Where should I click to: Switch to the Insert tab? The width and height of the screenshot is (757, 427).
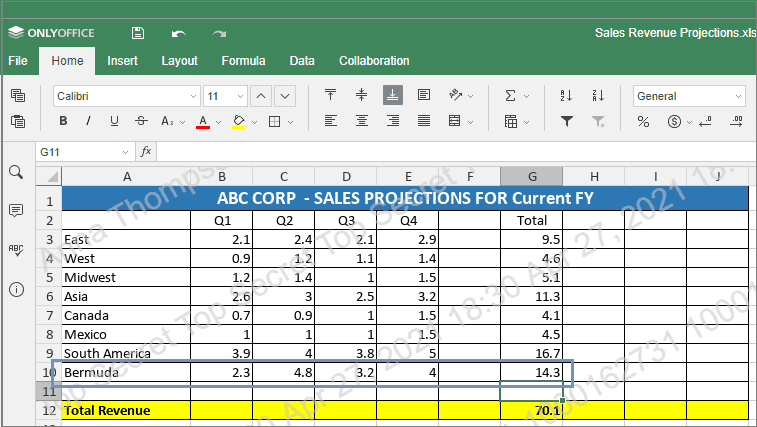coord(122,61)
